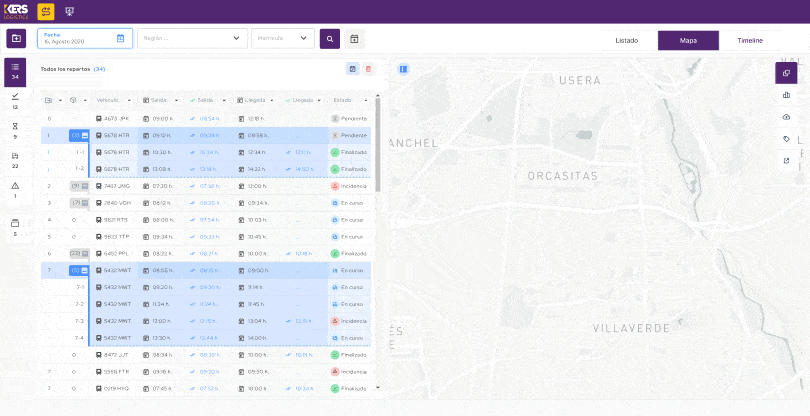Switch to the Listado tab
The width and height of the screenshot is (810, 416).
tap(626, 40)
